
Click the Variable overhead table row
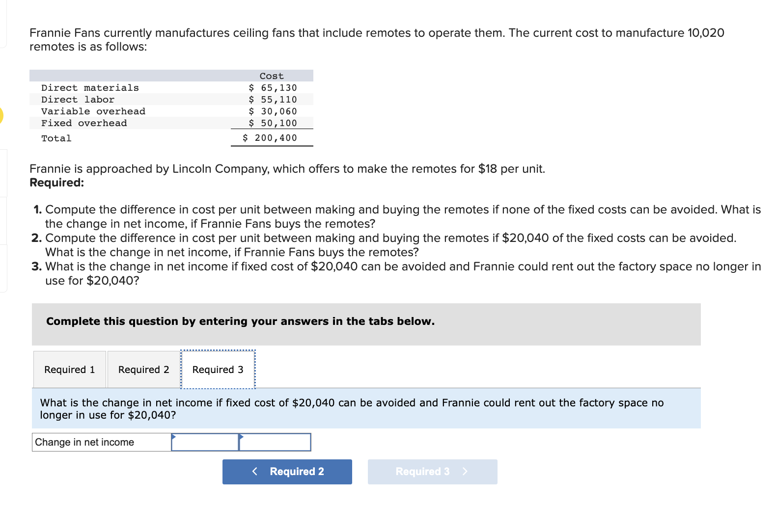(93, 111)
